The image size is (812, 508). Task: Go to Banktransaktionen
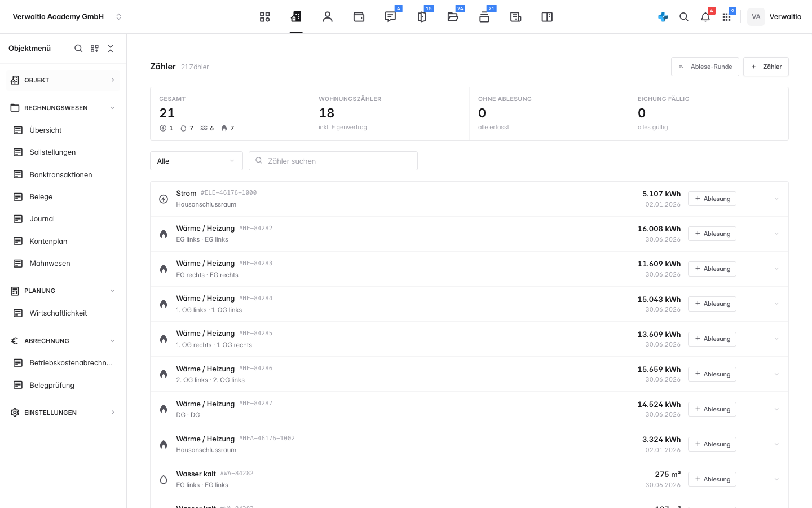tap(63, 174)
